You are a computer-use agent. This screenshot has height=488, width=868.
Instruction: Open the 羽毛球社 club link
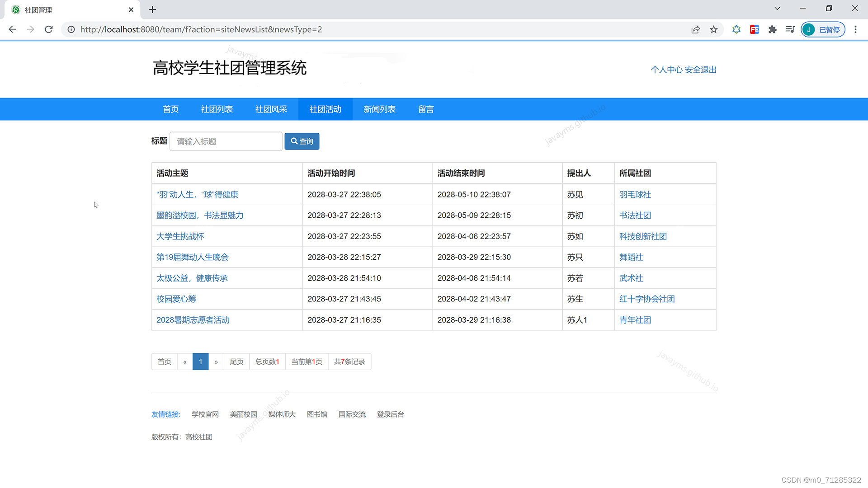click(x=635, y=195)
